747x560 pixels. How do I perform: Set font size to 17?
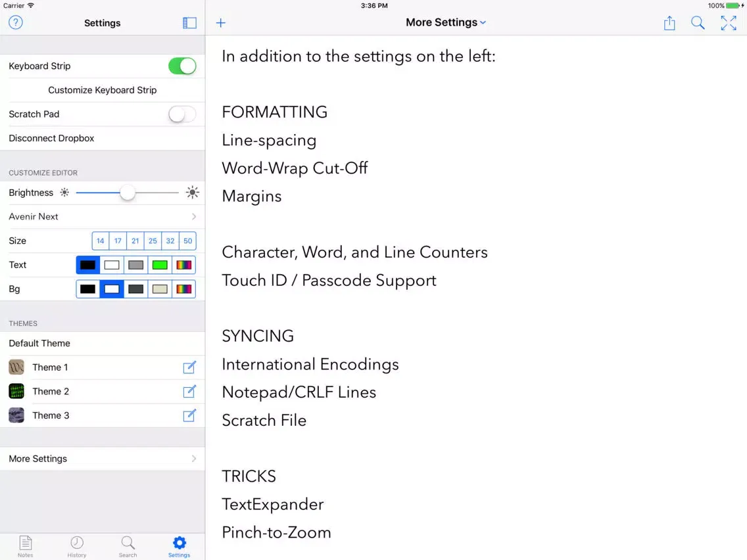[x=118, y=241]
